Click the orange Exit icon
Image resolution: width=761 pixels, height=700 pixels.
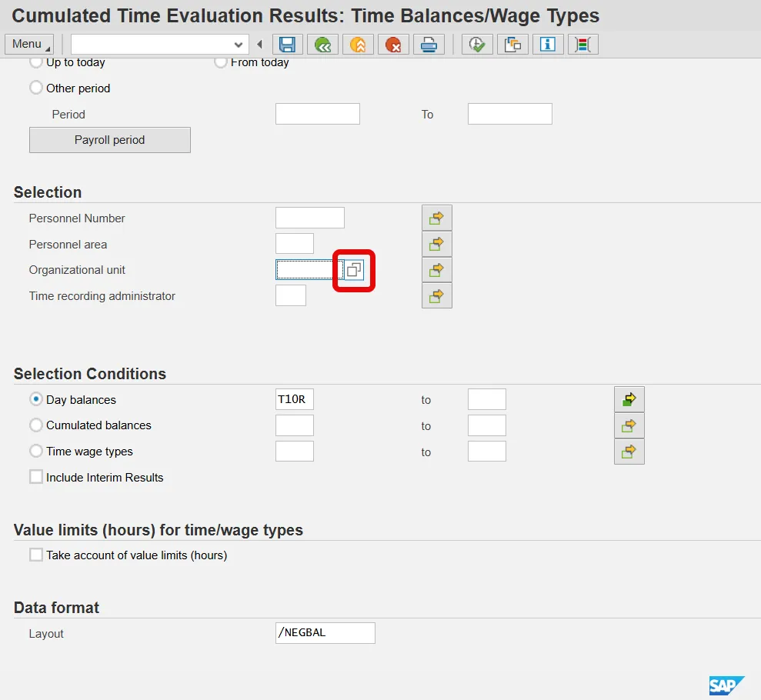click(358, 45)
